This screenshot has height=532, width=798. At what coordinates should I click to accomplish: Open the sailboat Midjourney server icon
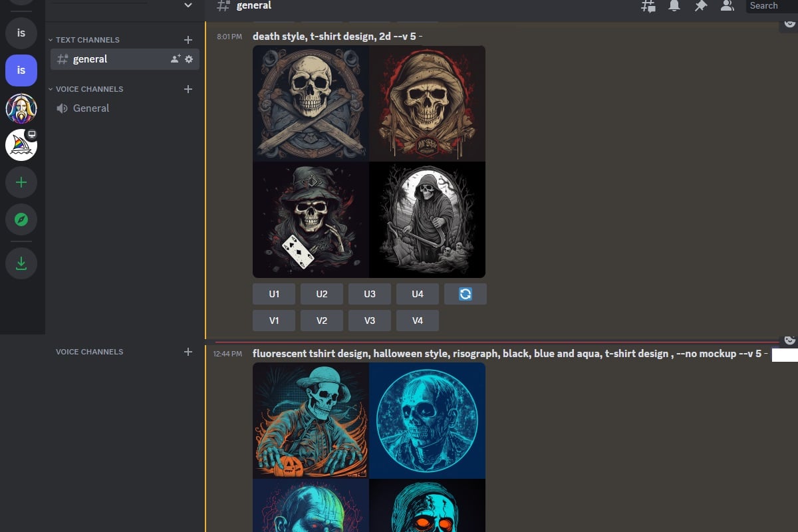tap(21, 145)
